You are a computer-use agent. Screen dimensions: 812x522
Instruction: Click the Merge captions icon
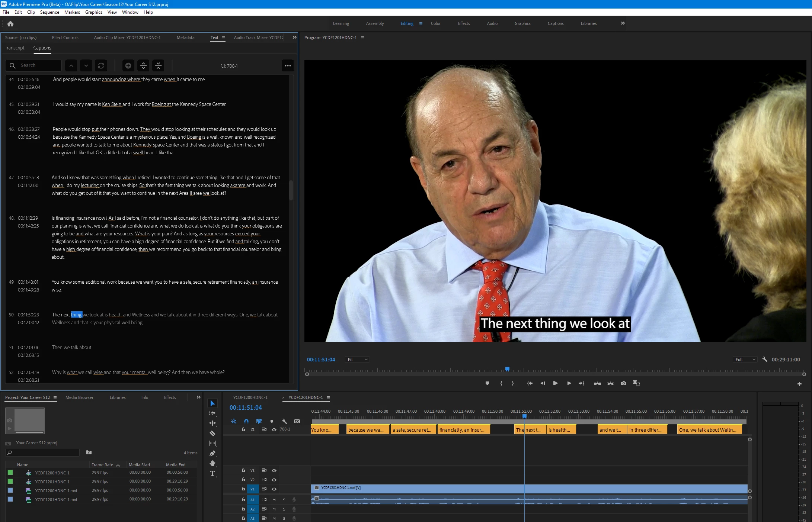pos(158,66)
